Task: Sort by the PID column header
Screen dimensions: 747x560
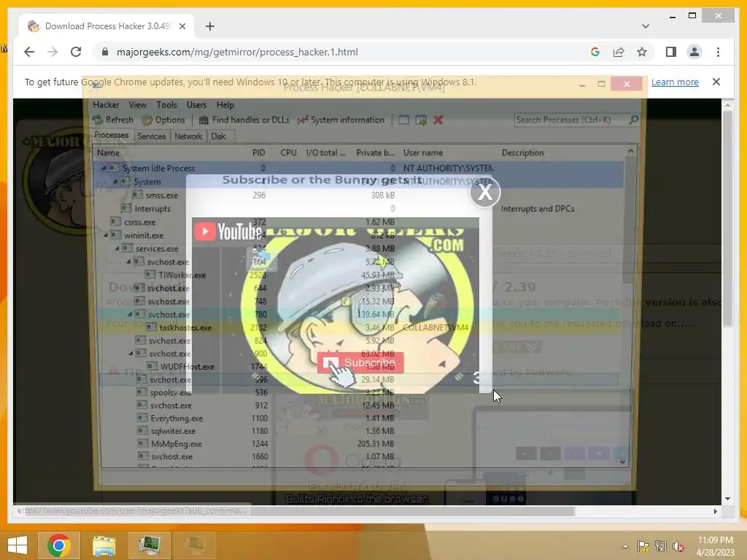Action: click(258, 153)
